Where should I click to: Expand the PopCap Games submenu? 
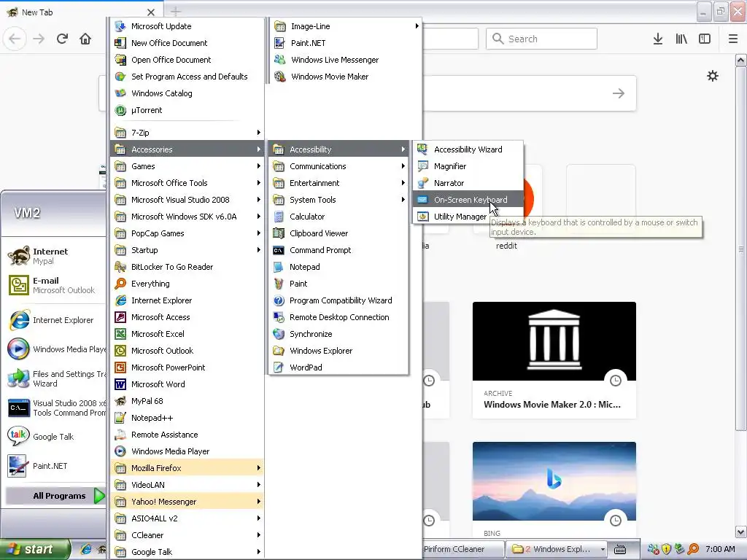point(187,233)
